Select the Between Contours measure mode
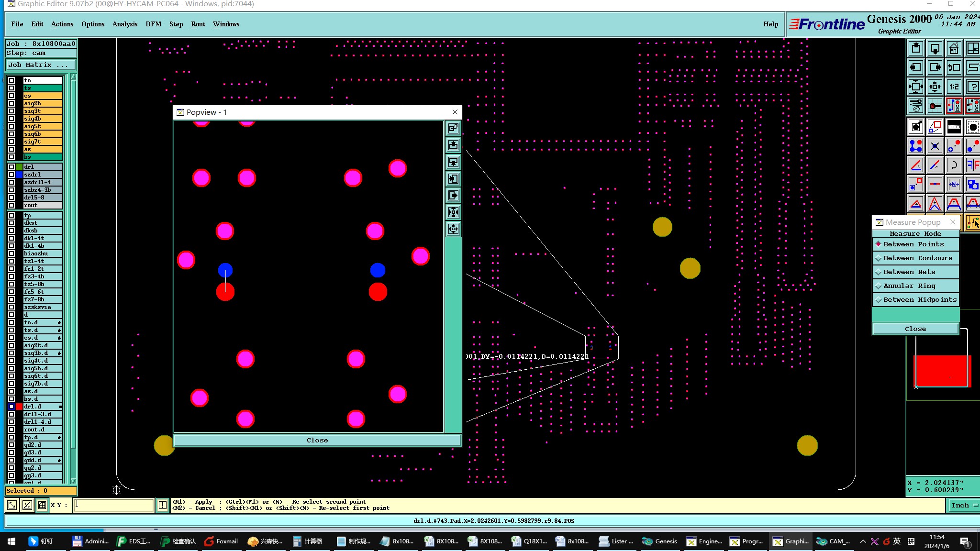Screen dimensions: 980x551 click(x=917, y=258)
